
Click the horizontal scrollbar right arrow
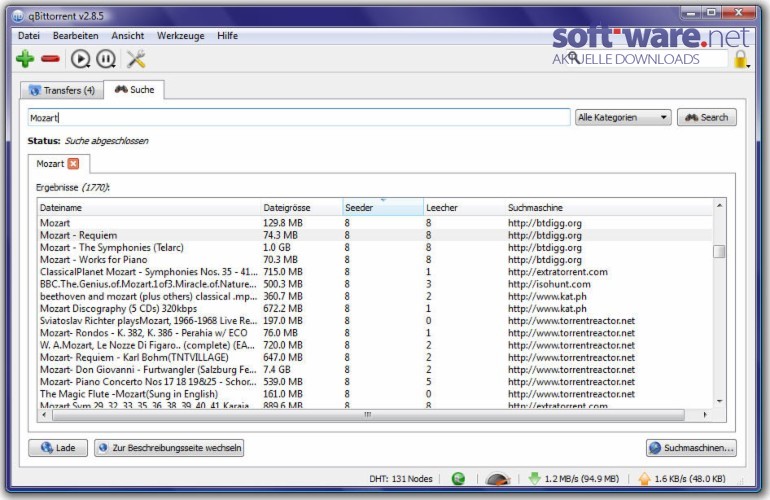click(x=705, y=415)
